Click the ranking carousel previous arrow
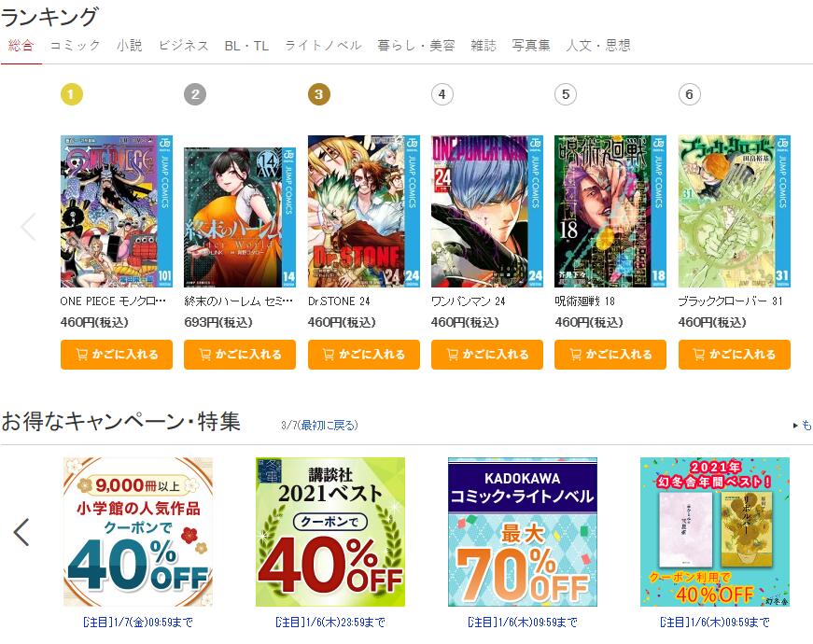 28,227
